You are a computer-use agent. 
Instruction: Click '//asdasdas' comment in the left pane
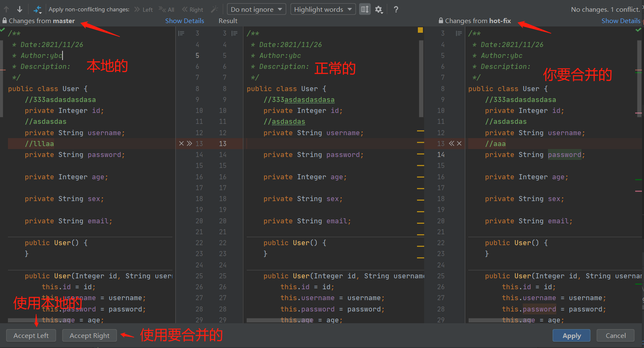click(46, 121)
